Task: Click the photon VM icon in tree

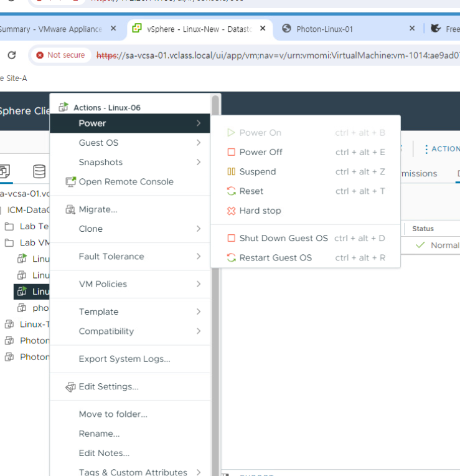Action: (22, 308)
